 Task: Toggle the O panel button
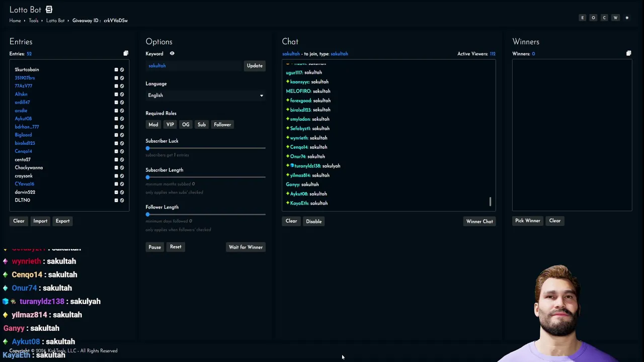(593, 18)
